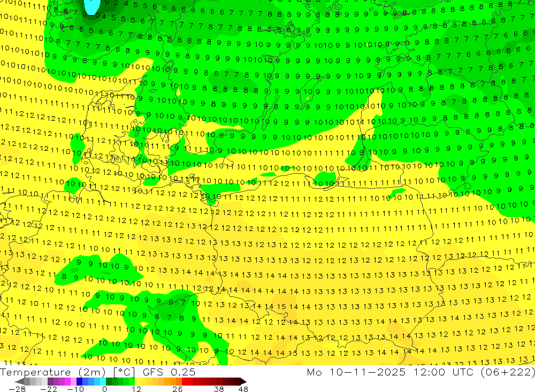This screenshot has width=535, height=392.
Task: Click the '-10' legend label
Action: click(x=75, y=389)
